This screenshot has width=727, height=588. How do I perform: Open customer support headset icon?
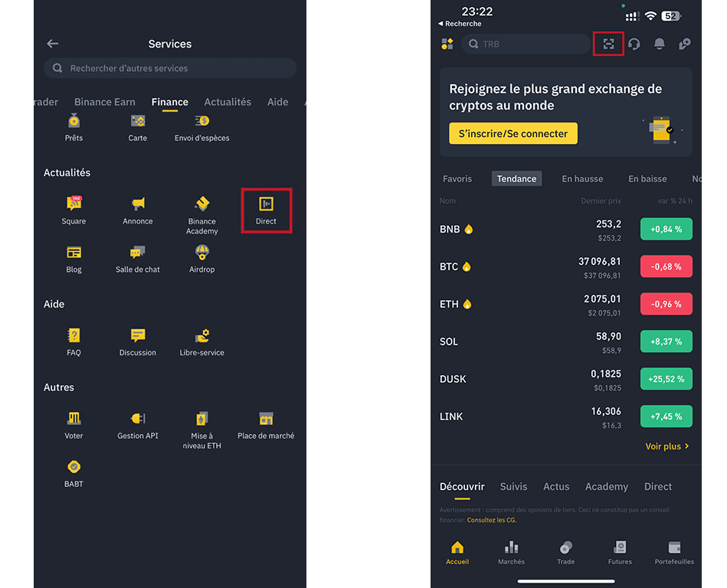[x=634, y=44]
